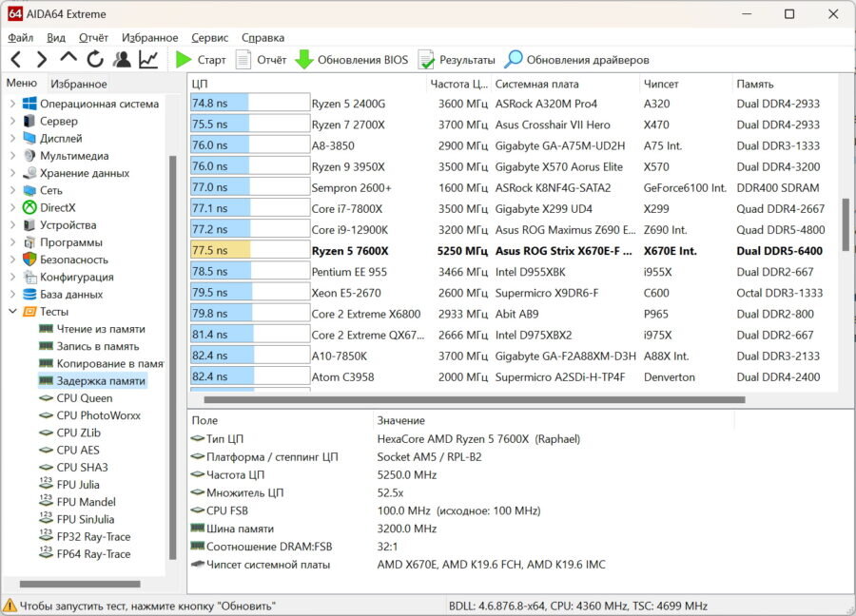The width and height of the screenshot is (856, 616).
Task: Expand the Дисплей tree node
Action: 12,138
